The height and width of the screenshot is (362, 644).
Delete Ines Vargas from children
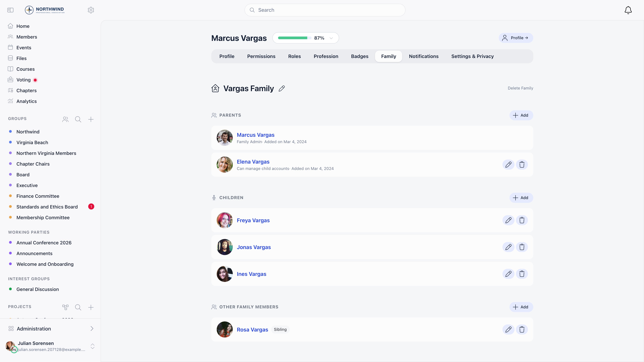point(522,274)
